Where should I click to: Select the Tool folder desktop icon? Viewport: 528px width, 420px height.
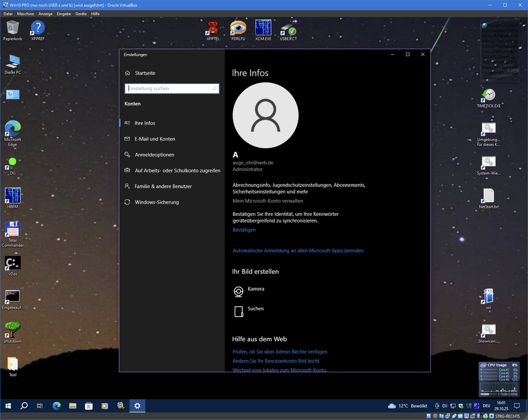pyautogui.click(x=13, y=366)
